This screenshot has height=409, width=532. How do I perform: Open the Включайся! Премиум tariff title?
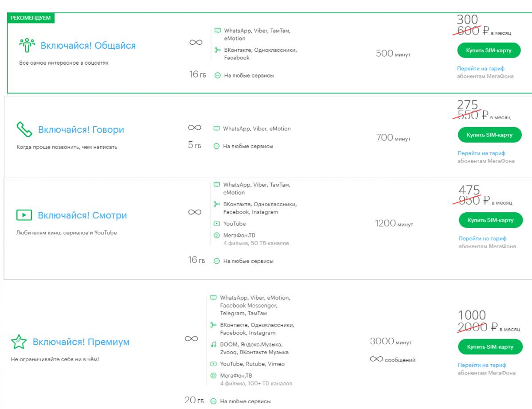[81, 342]
